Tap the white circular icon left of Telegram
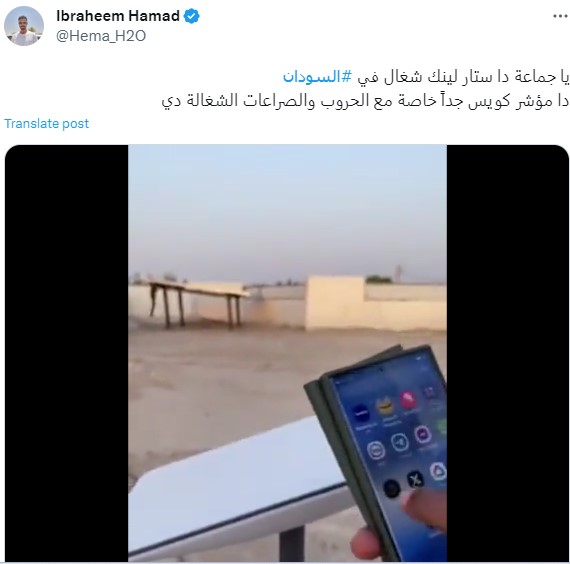 tap(376, 451)
